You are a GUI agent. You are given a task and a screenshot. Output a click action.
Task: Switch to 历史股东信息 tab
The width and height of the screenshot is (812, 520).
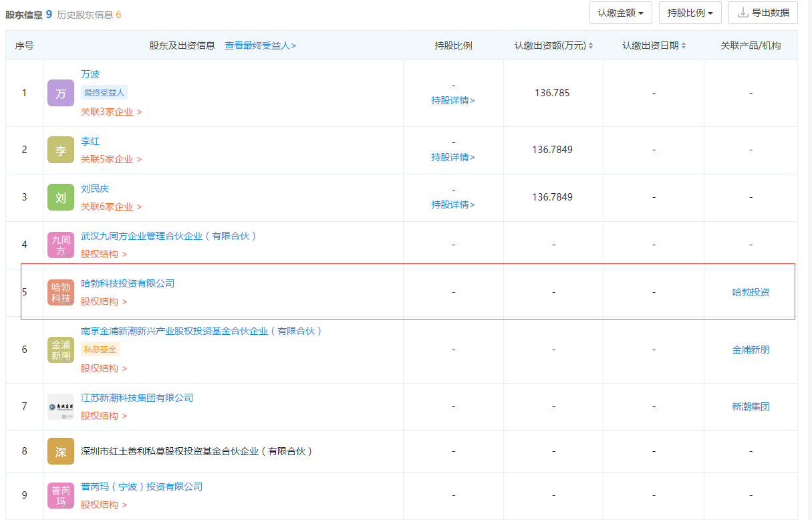pyautogui.click(x=89, y=14)
